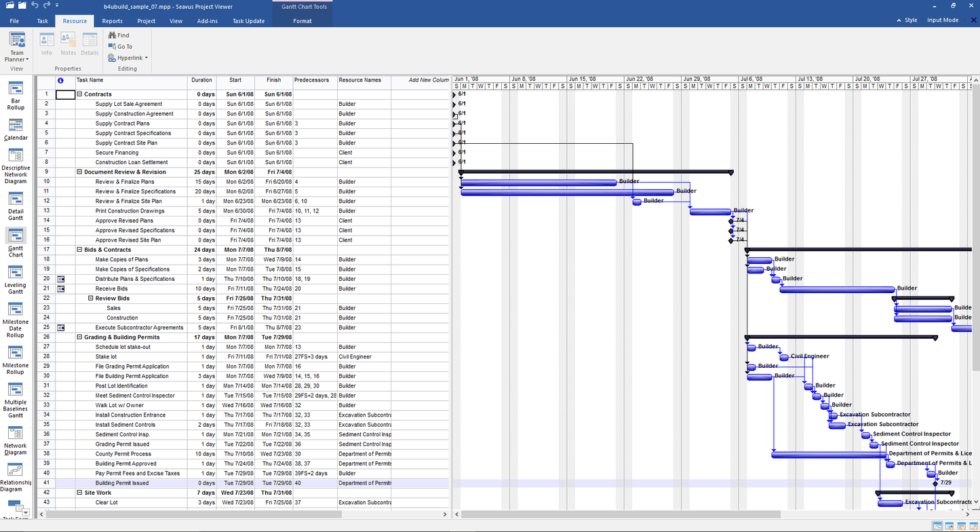The width and height of the screenshot is (980, 532).
Task: Toggle Input Mode in the top right
Action: [x=943, y=20]
